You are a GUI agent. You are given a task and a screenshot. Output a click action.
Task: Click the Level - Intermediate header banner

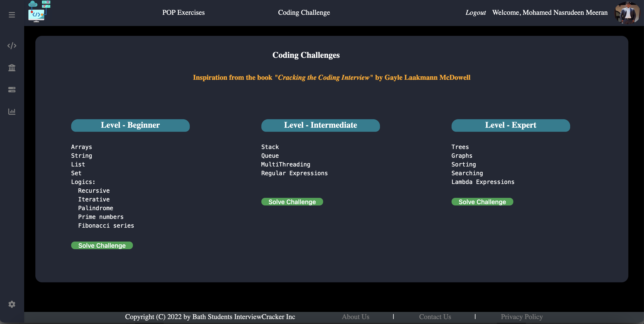click(x=320, y=125)
